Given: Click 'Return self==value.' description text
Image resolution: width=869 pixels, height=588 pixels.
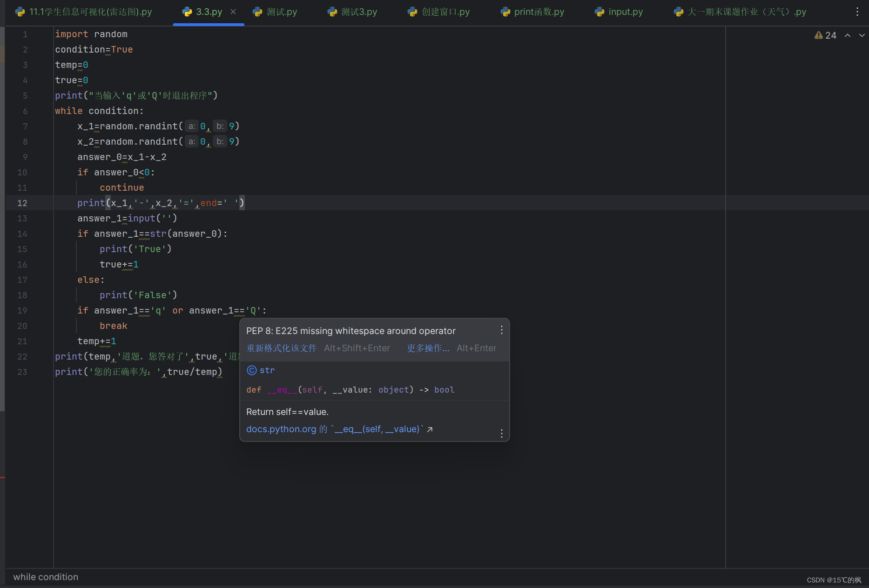Looking at the screenshot, I should click(x=287, y=412).
